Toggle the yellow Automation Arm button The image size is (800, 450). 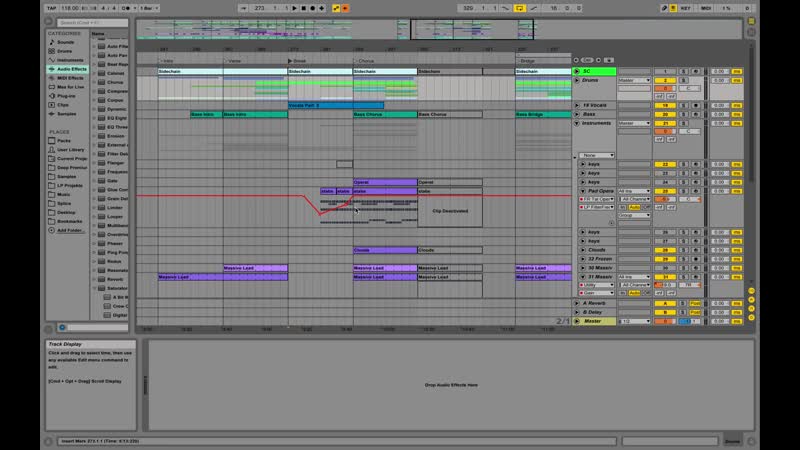(336, 8)
